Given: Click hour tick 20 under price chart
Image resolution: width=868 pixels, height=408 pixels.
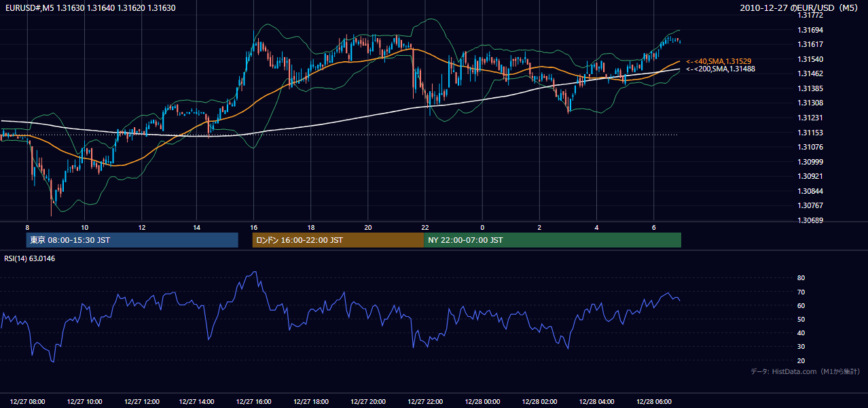Looking at the screenshot, I should click(x=368, y=227).
